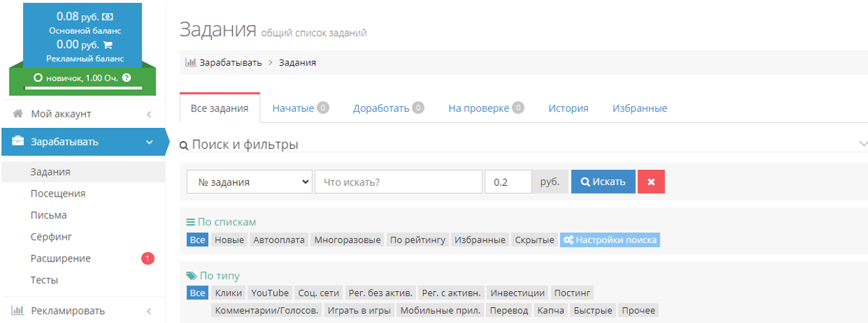Filter the list by Автооплата
Viewport: 868px width, 323px height.
click(279, 240)
